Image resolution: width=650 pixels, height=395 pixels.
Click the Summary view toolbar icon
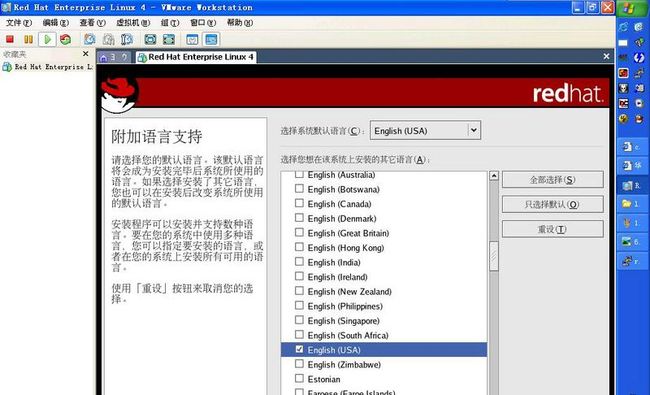[x=192, y=39]
